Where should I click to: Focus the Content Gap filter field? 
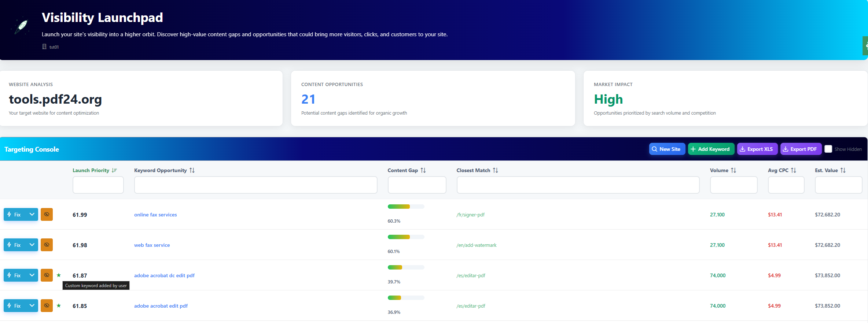click(417, 185)
